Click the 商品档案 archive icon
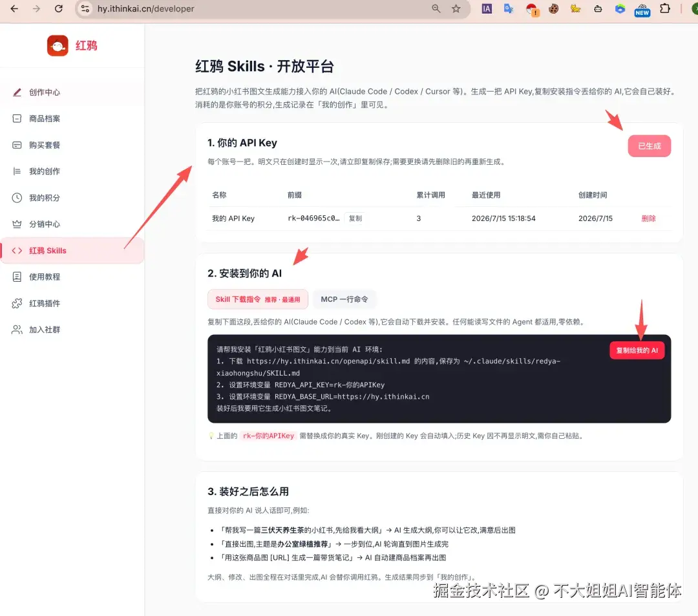The height and width of the screenshot is (616, 698). [x=17, y=118]
